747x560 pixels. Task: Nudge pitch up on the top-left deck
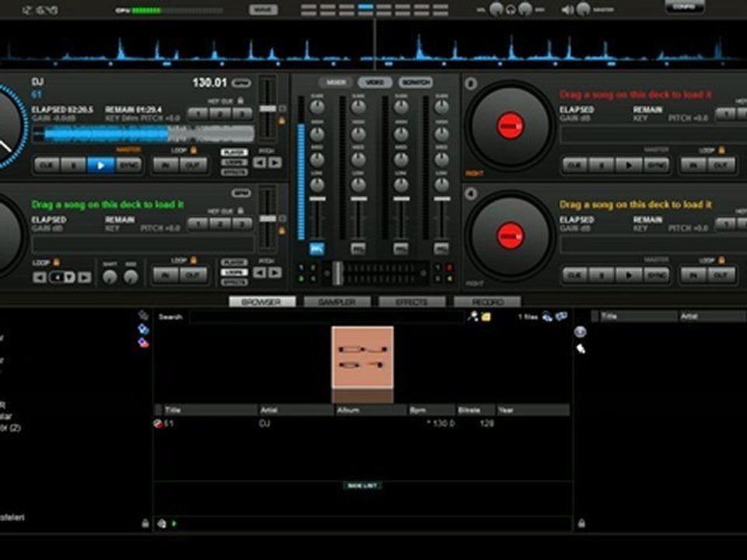click(x=275, y=163)
